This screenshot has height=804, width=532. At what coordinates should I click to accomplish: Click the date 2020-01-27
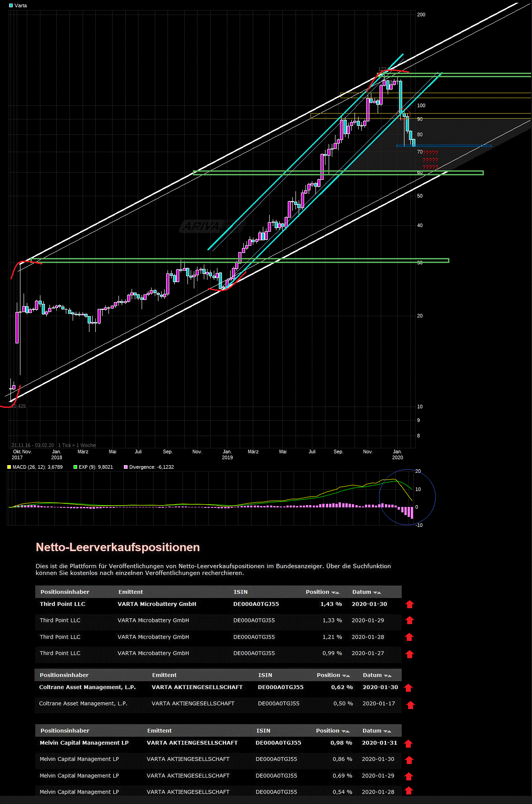pyautogui.click(x=368, y=653)
